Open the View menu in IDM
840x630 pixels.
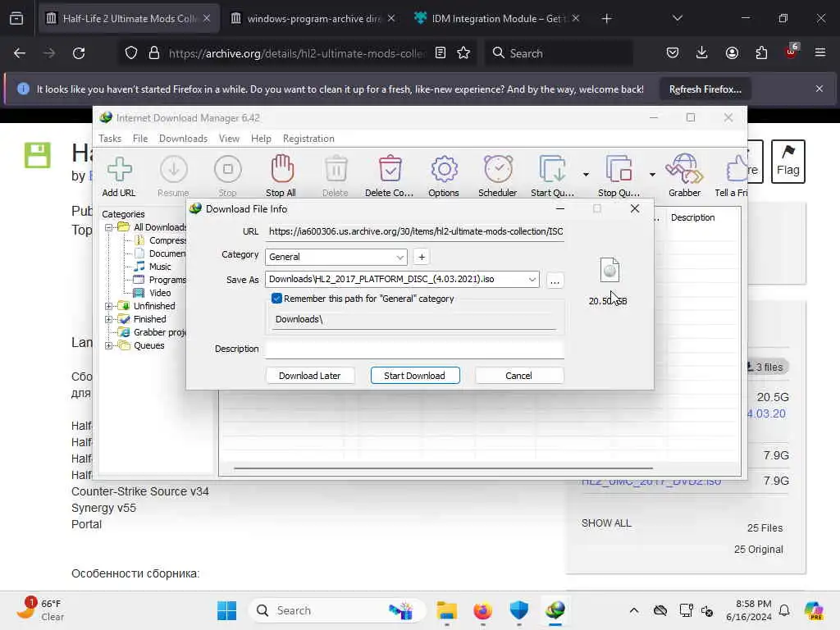coord(229,138)
